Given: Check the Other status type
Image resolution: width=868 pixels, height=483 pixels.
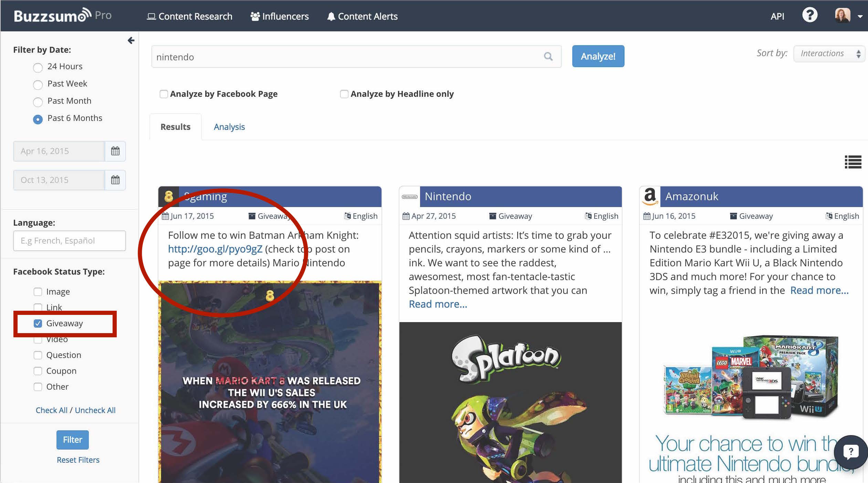Looking at the screenshot, I should (x=38, y=387).
